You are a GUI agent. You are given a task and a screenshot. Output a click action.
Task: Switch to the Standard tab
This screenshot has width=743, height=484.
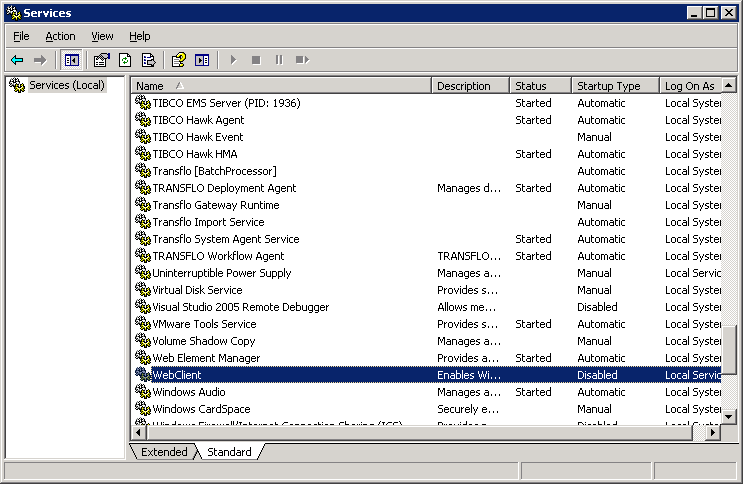point(229,452)
